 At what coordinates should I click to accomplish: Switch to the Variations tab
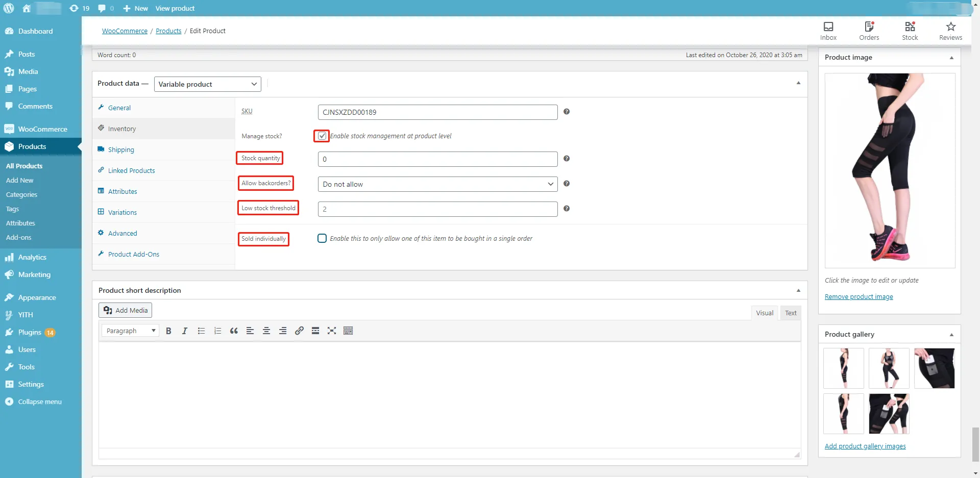pyautogui.click(x=122, y=213)
